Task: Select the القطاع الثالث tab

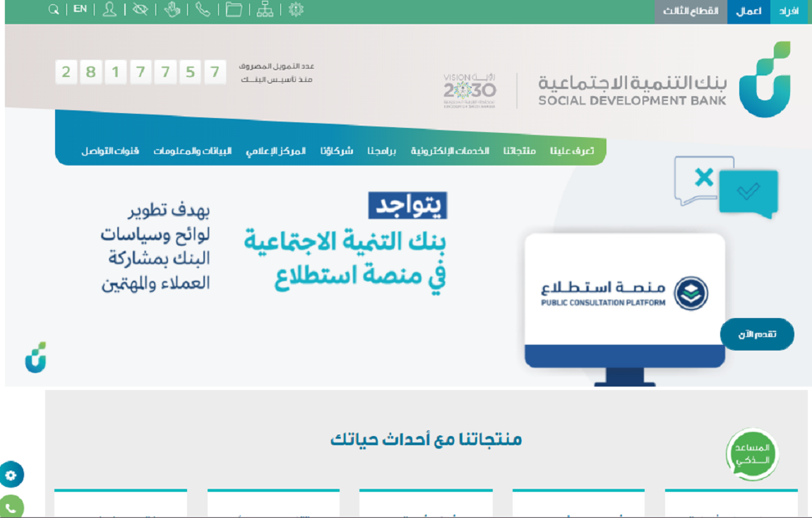Action: pyautogui.click(x=691, y=11)
